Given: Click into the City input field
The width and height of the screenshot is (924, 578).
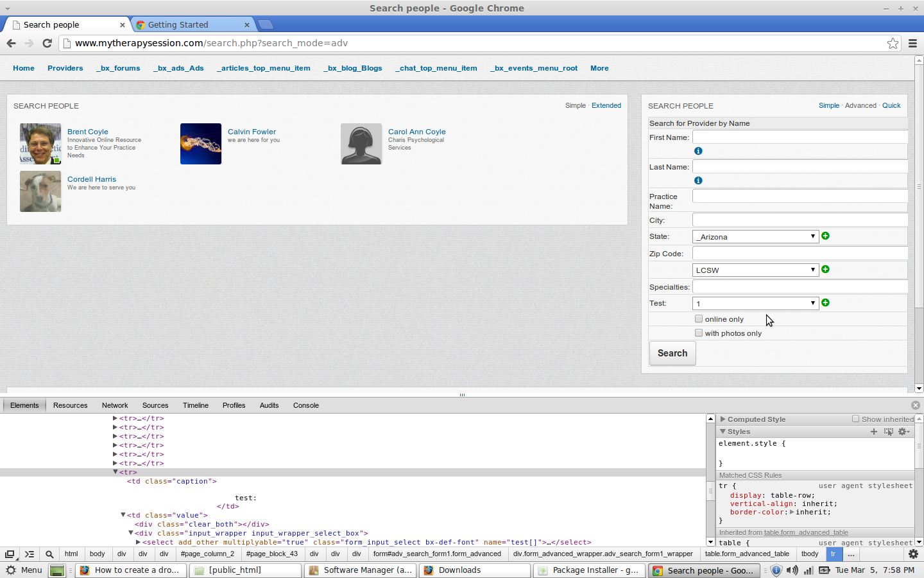Looking at the screenshot, I should pos(800,220).
